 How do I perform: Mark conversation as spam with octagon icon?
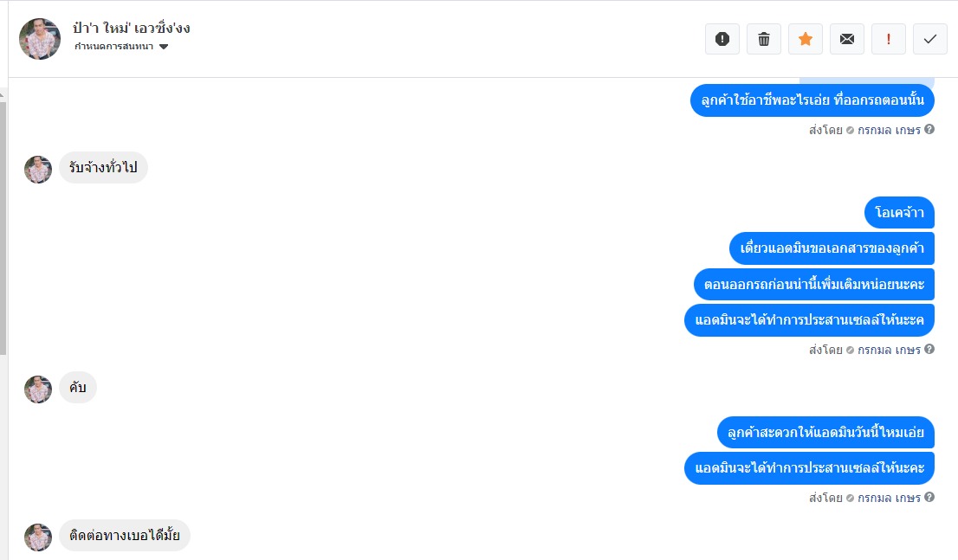[722, 39]
